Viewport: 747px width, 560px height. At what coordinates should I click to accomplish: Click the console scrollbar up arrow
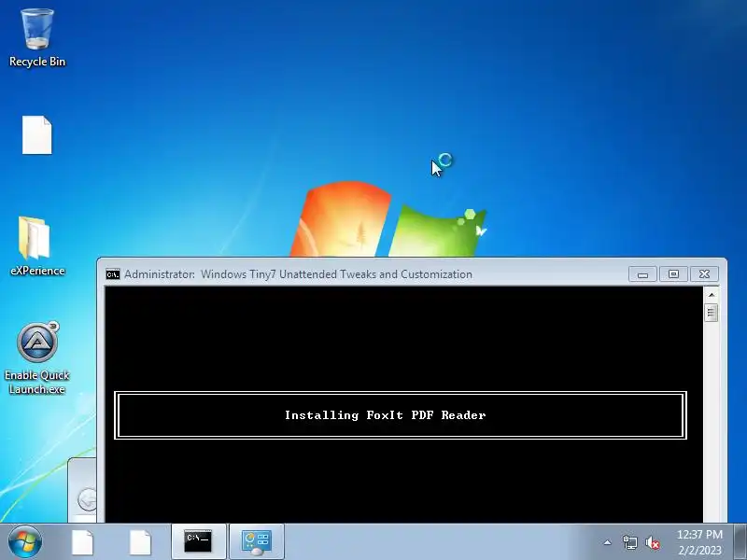click(712, 295)
